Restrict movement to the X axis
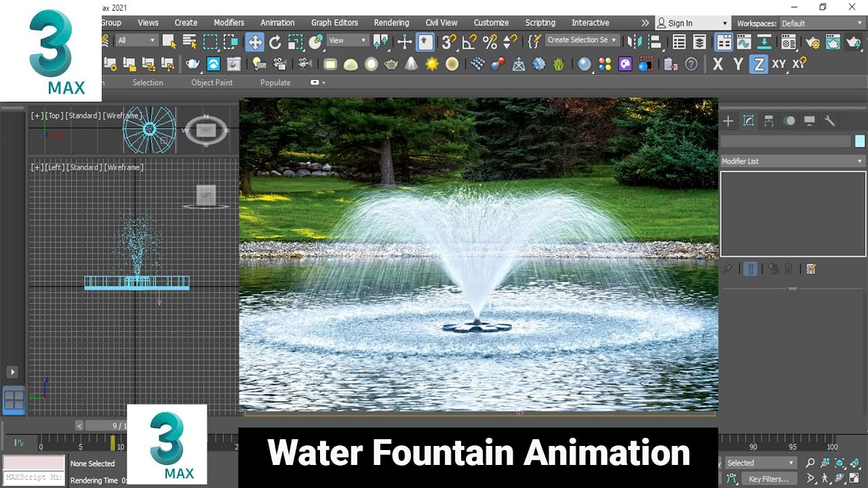This screenshot has width=868, height=488. click(x=718, y=64)
